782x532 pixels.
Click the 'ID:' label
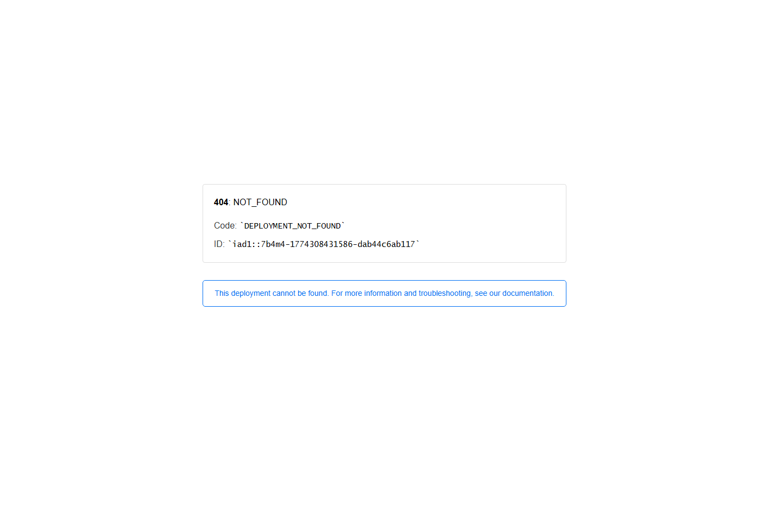pyautogui.click(x=219, y=244)
